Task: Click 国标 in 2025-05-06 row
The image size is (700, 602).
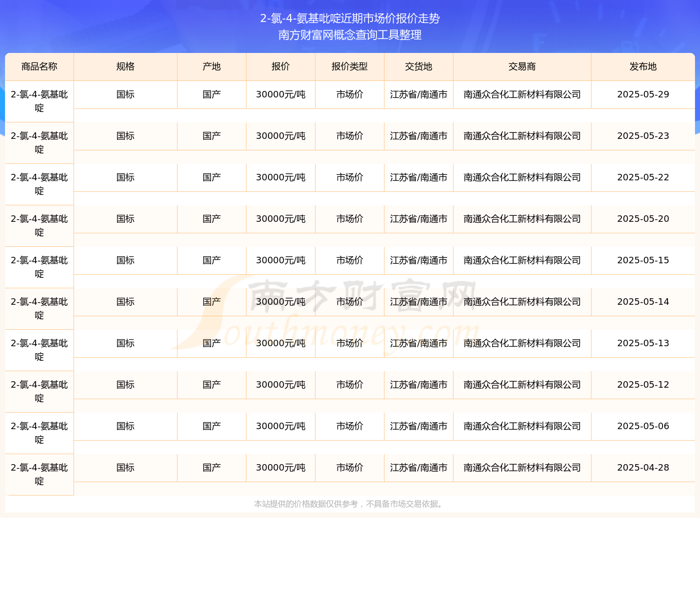Action: [125, 426]
